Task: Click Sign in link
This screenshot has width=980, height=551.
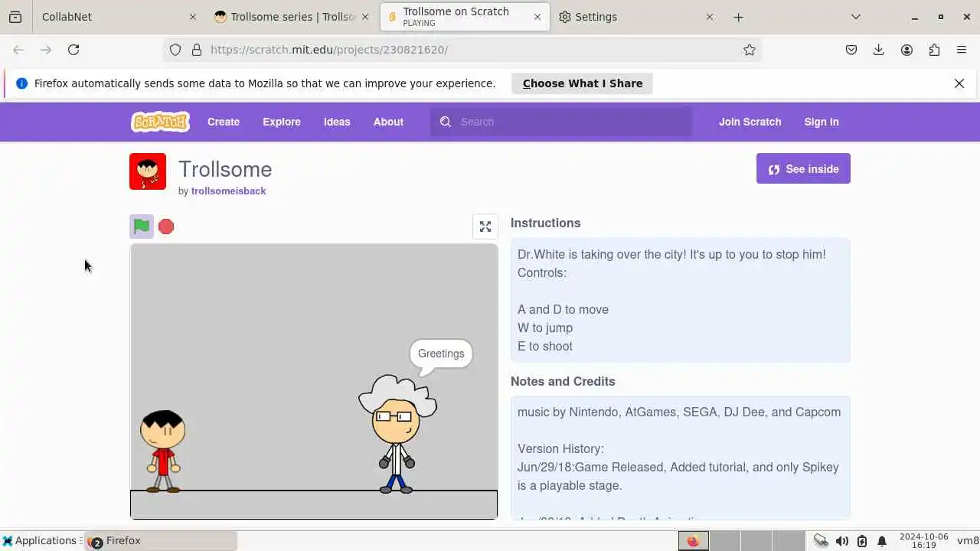Action: (822, 122)
